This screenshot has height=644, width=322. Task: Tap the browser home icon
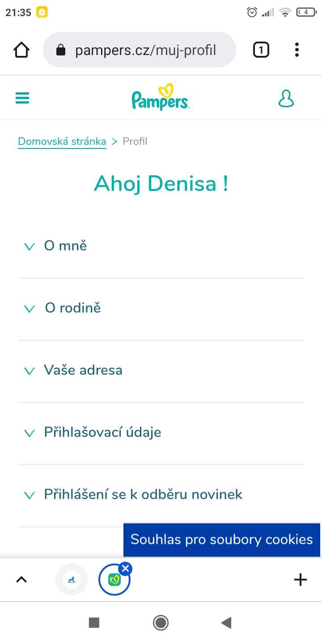tap(21, 50)
